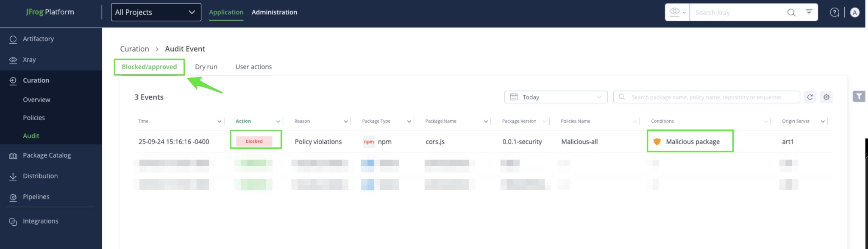This screenshot has width=868, height=249.
Task: Go to Curation Policies
Action: (34, 118)
